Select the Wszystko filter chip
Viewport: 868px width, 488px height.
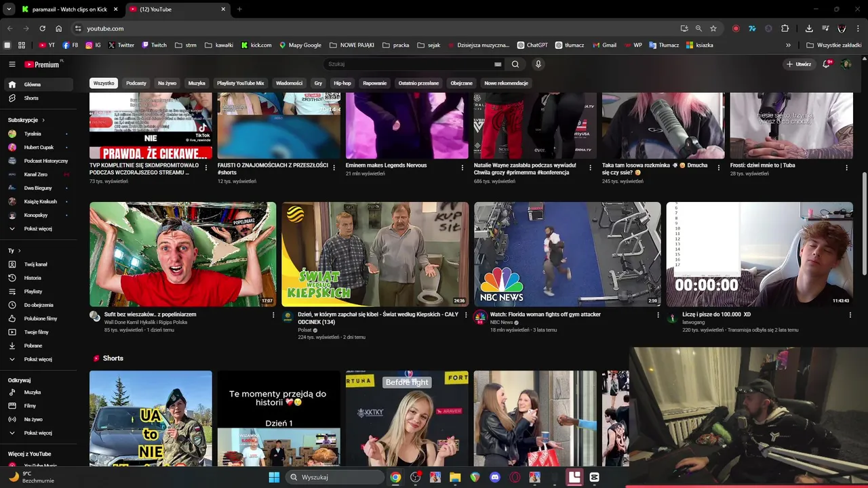pyautogui.click(x=104, y=83)
